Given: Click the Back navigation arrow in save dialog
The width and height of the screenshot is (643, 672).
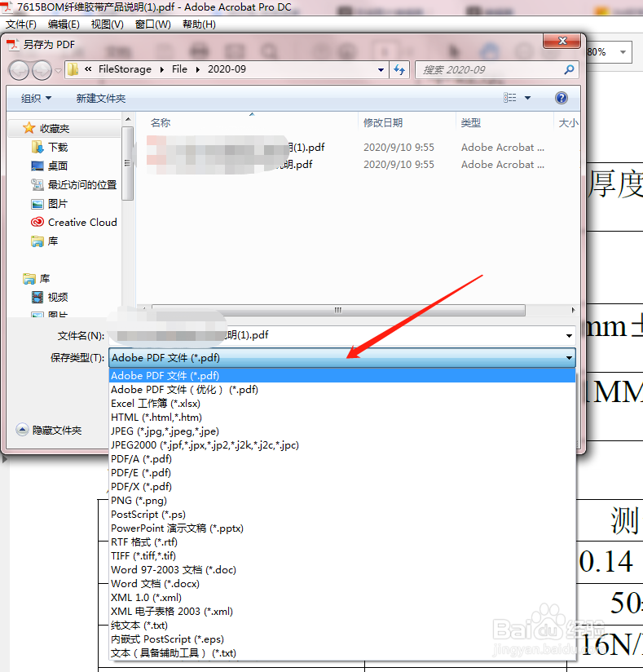Looking at the screenshot, I should [19, 70].
